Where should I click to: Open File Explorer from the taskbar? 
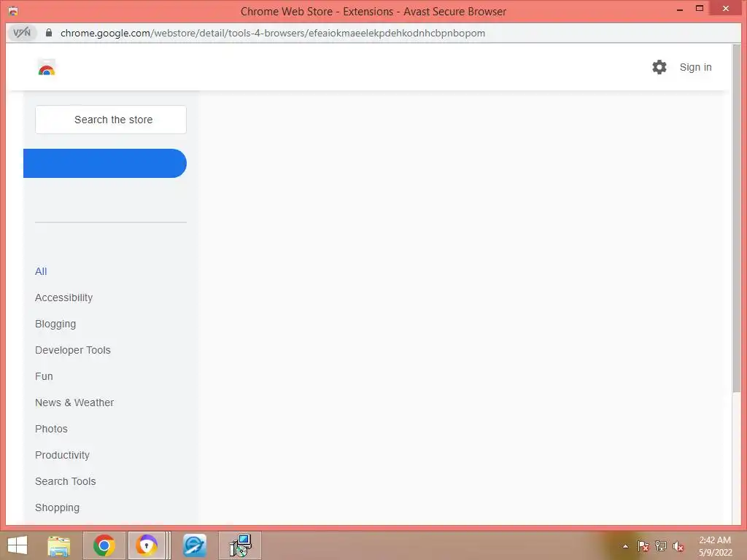tap(59, 545)
